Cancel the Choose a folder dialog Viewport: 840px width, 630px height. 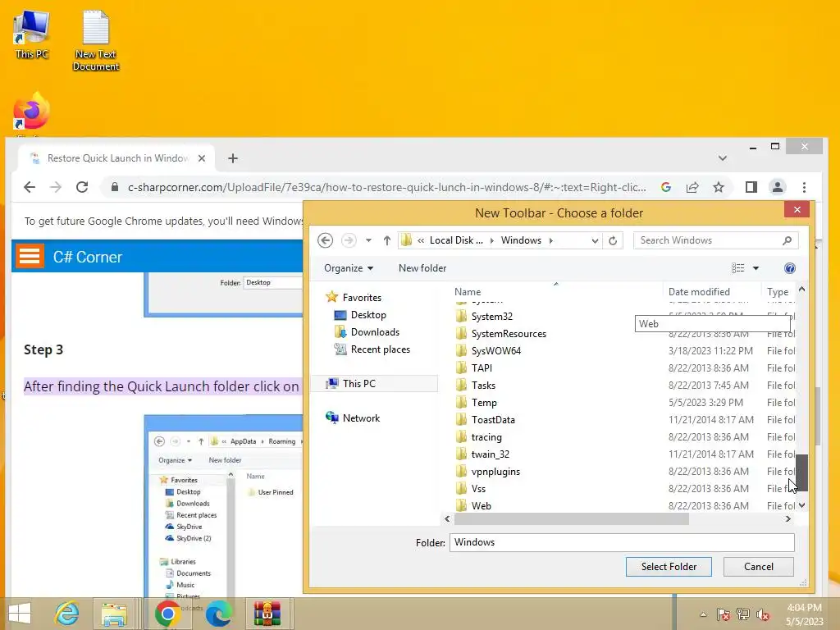click(759, 567)
